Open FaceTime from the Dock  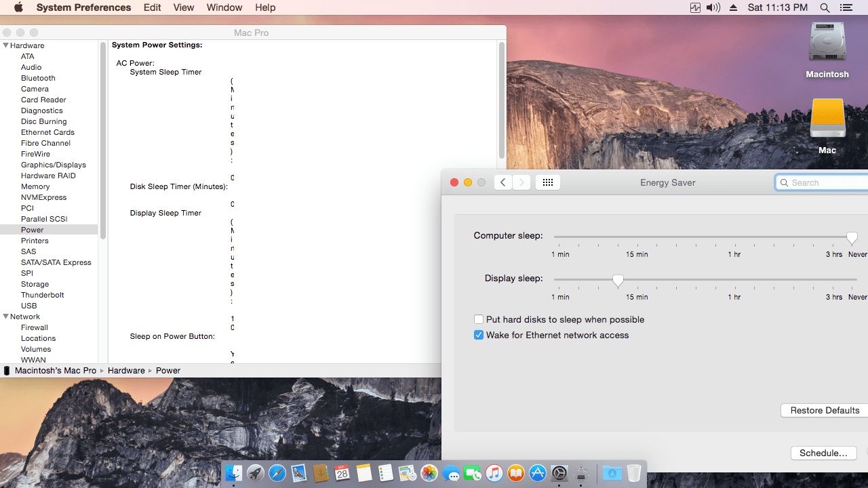pos(473,473)
